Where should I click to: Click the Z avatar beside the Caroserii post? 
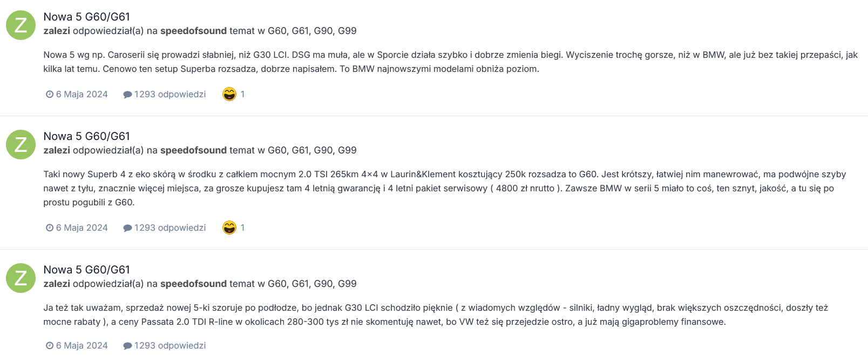(x=21, y=25)
